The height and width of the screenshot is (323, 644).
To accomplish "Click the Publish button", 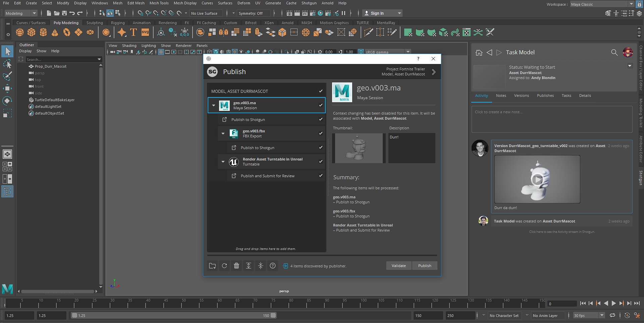I will point(425,266).
